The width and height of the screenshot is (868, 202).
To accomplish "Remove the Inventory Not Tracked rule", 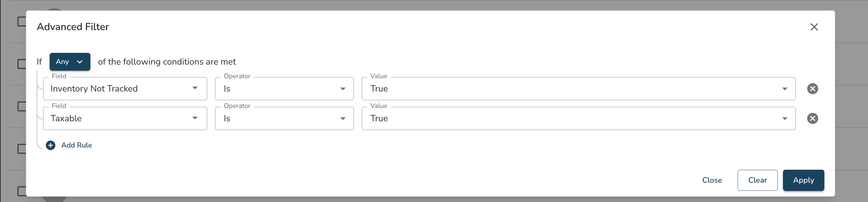I will pyautogui.click(x=812, y=89).
